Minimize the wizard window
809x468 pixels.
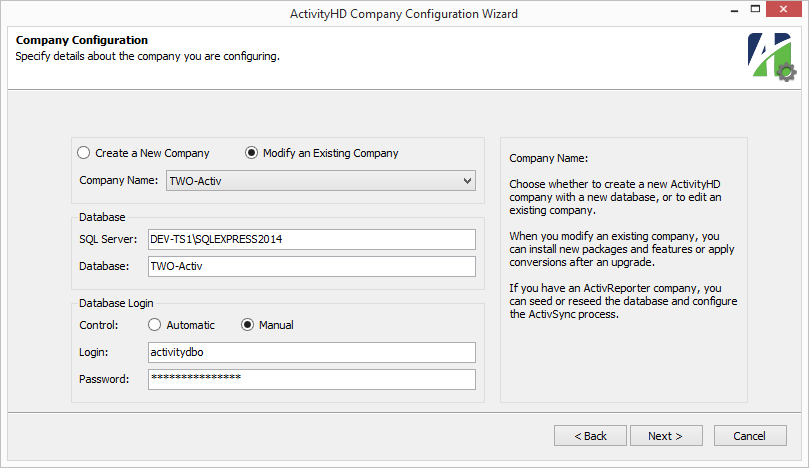tap(734, 10)
